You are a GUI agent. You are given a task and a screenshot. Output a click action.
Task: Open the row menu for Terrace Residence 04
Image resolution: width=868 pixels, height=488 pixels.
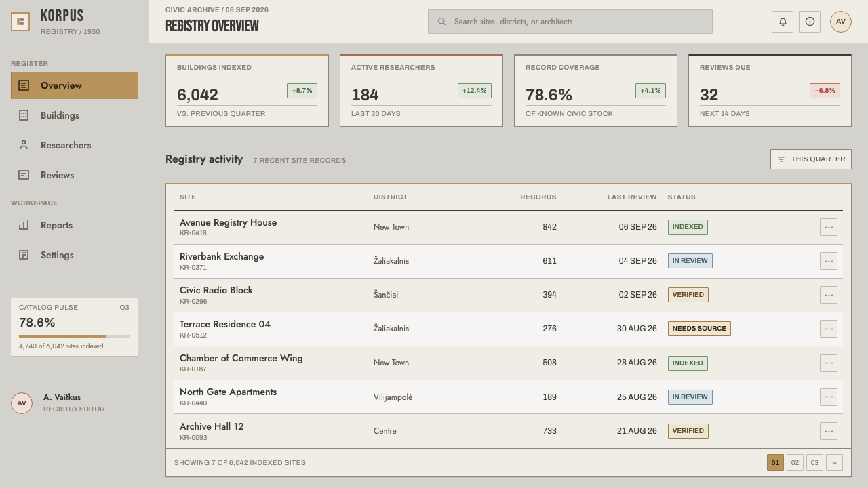point(829,329)
